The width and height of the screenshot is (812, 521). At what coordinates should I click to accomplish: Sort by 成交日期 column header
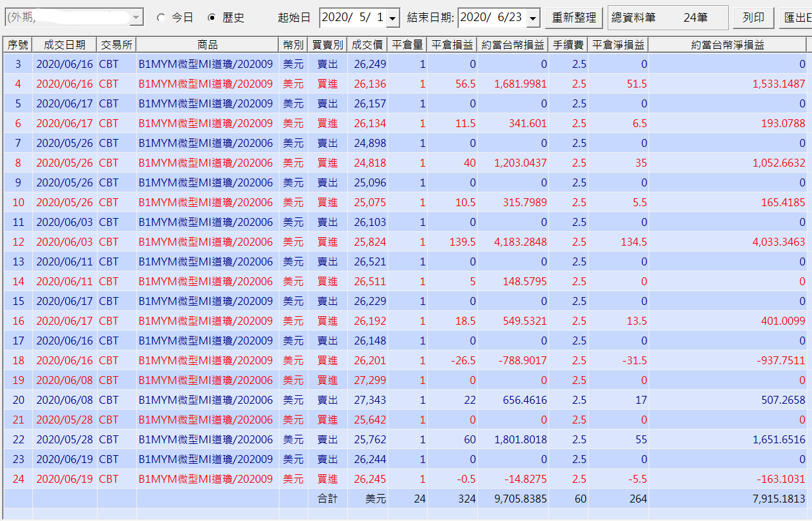click(x=65, y=45)
